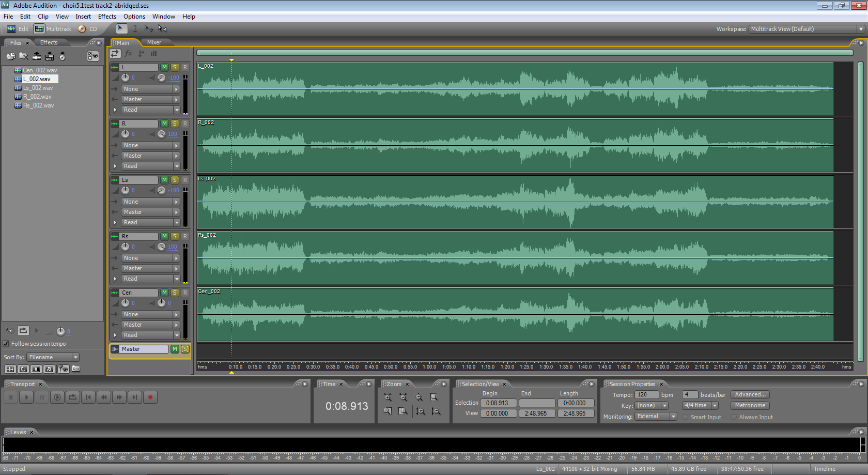Open the Effects menu
This screenshot has width=868, height=475.
[x=107, y=16]
